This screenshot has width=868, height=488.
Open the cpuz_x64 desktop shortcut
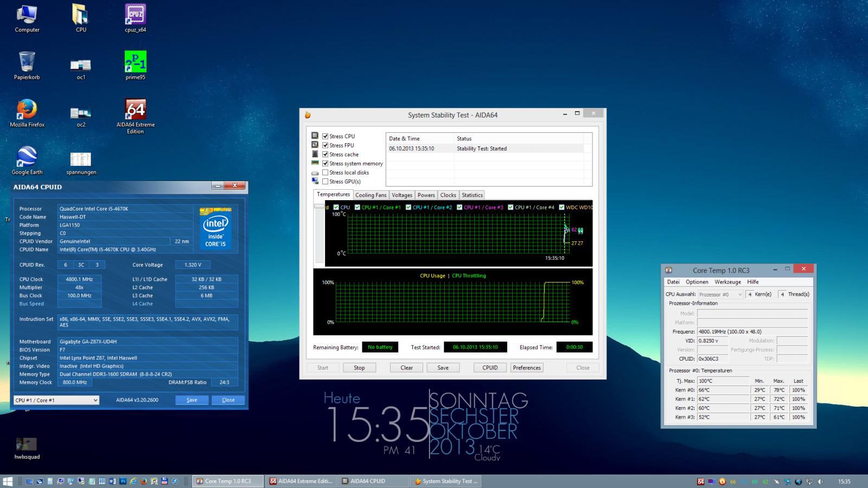click(x=135, y=18)
